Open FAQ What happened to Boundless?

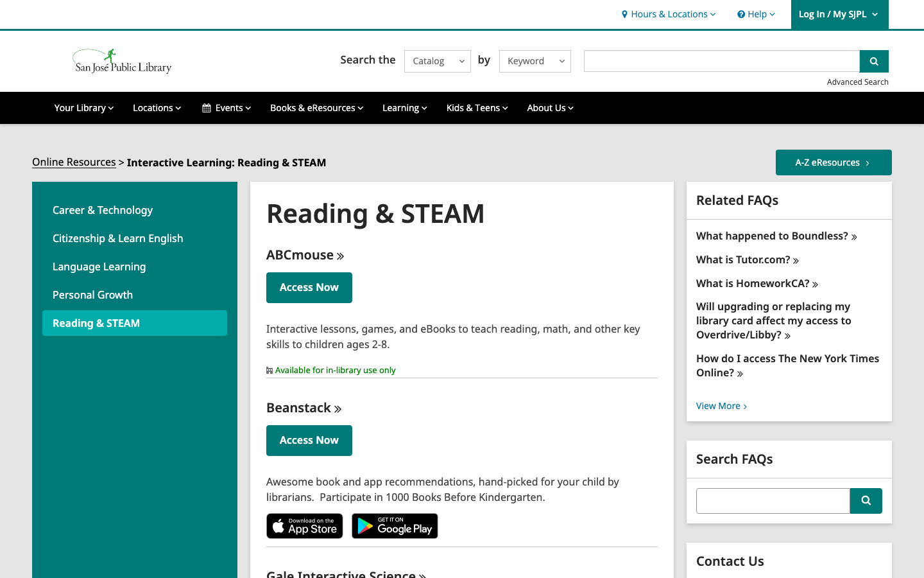pos(776,236)
